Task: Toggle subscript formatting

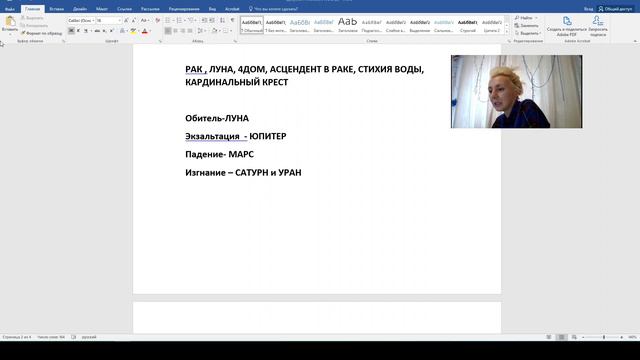Action: [104, 31]
